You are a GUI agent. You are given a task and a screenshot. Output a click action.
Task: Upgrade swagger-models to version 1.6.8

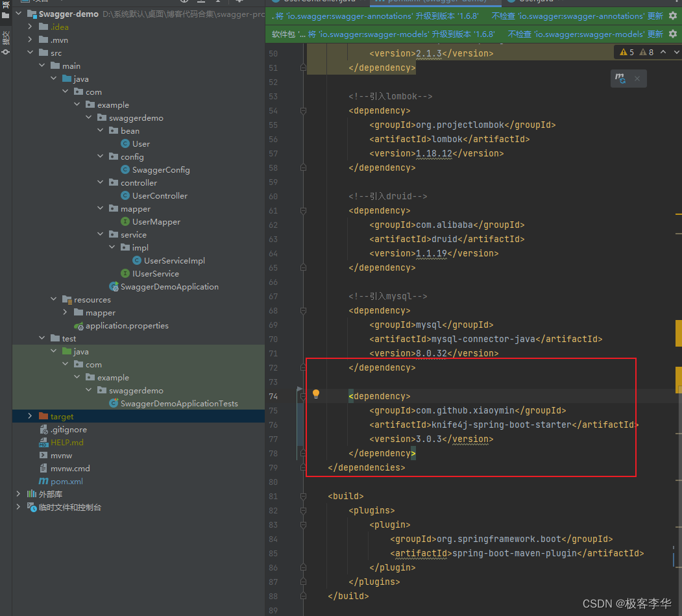pyautogui.click(x=402, y=34)
